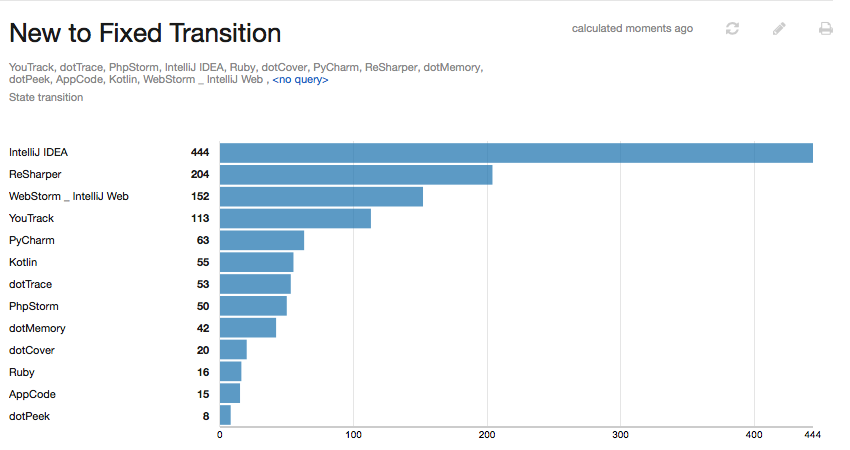Click the Kotlin bar
850x450 pixels.
(x=257, y=263)
